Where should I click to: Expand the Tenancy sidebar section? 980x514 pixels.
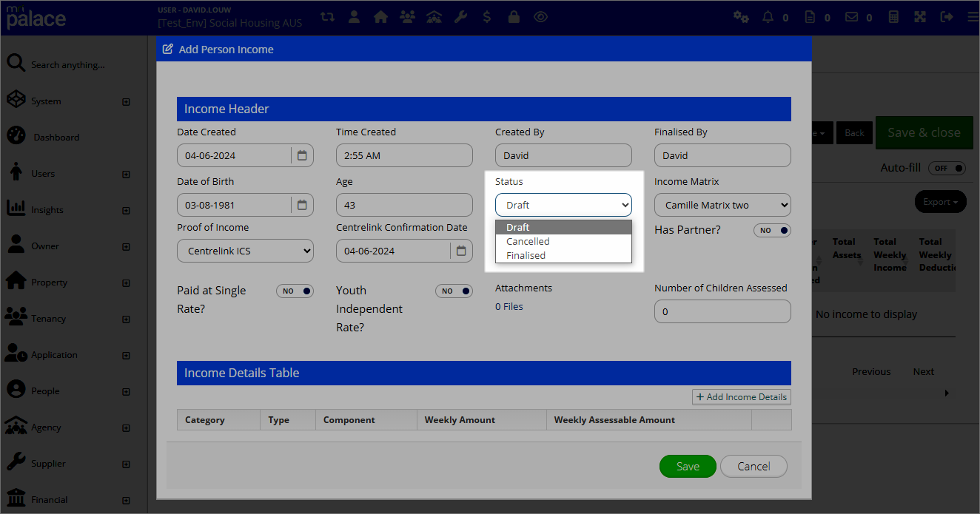[x=126, y=319]
